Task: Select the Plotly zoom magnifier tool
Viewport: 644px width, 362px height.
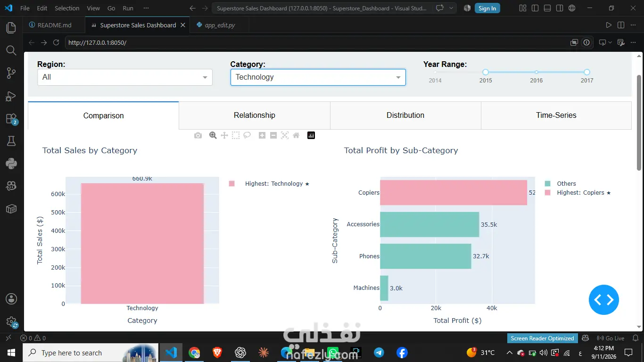Action: pyautogui.click(x=213, y=135)
